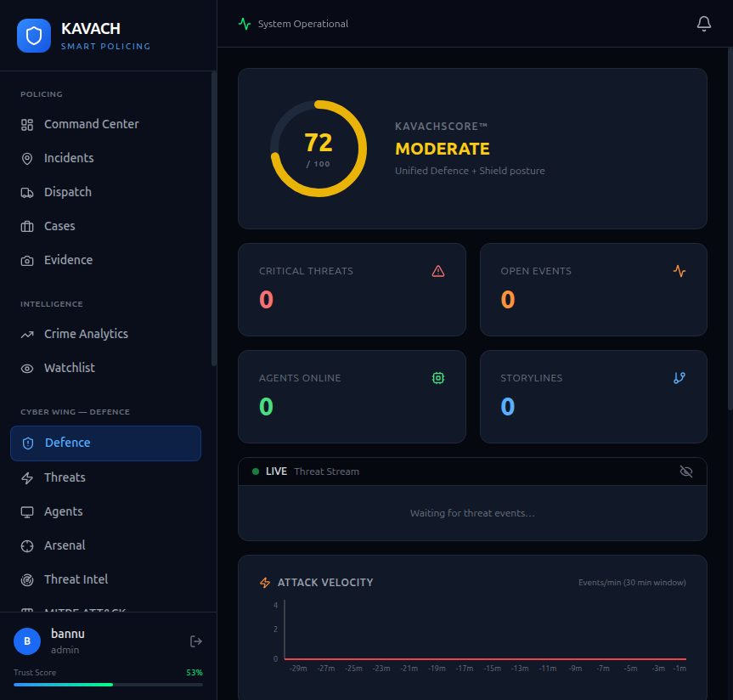Viewport: 733px width, 700px height.
Task: Click the "Unified Defence + Shield posture" text
Action: point(470,171)
